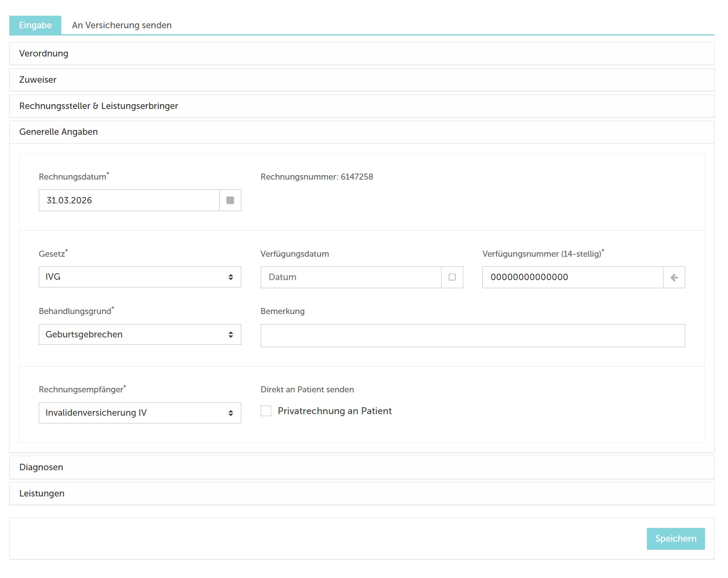Viewport: 728px width, 578px height.
Task: Switch to An Versicherung senden tab
Action: pyautogui.click(x=122, y=25)
